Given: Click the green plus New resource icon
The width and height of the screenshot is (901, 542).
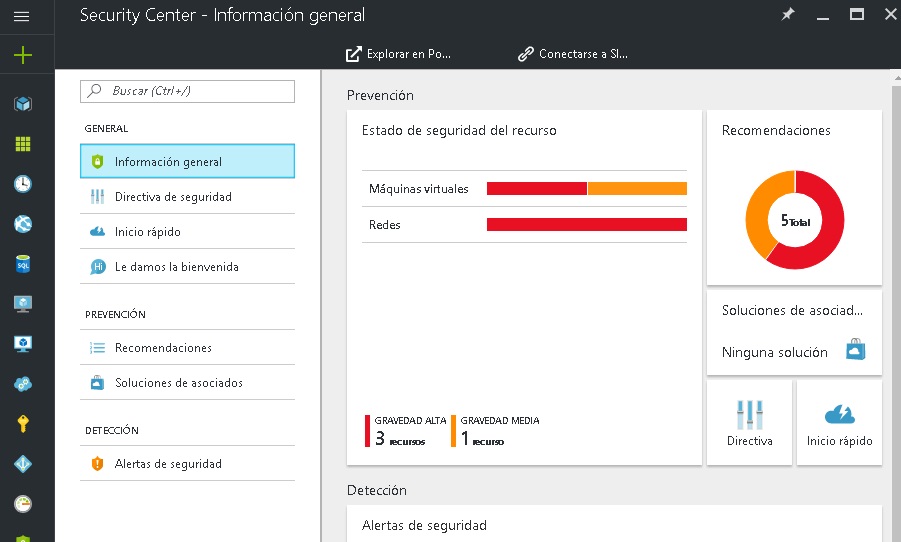Looking at the screenshot, I should coord(22,55).
